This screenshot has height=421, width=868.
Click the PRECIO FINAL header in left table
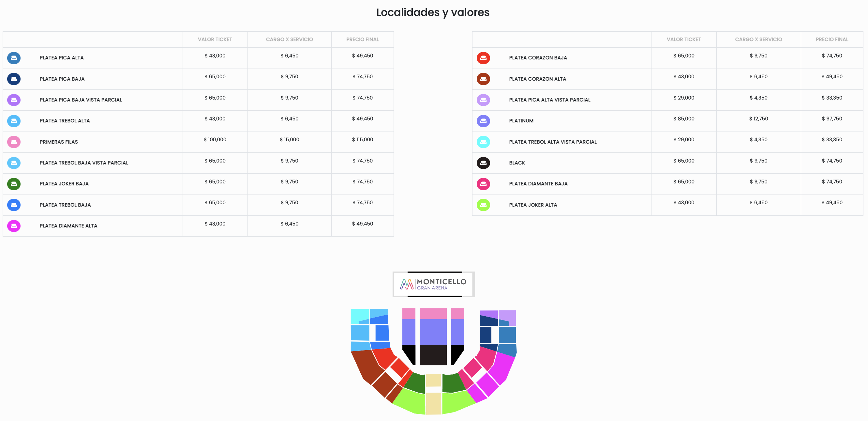click(x=362, y=39)
